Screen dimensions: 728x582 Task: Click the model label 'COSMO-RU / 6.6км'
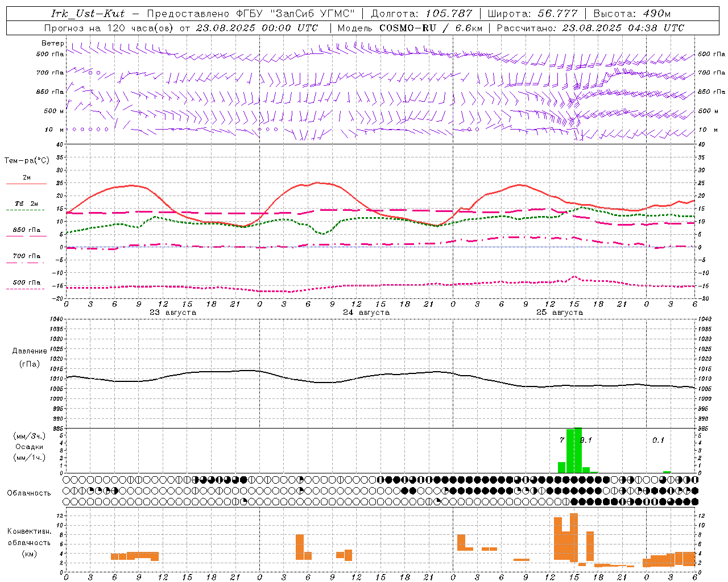431,28
